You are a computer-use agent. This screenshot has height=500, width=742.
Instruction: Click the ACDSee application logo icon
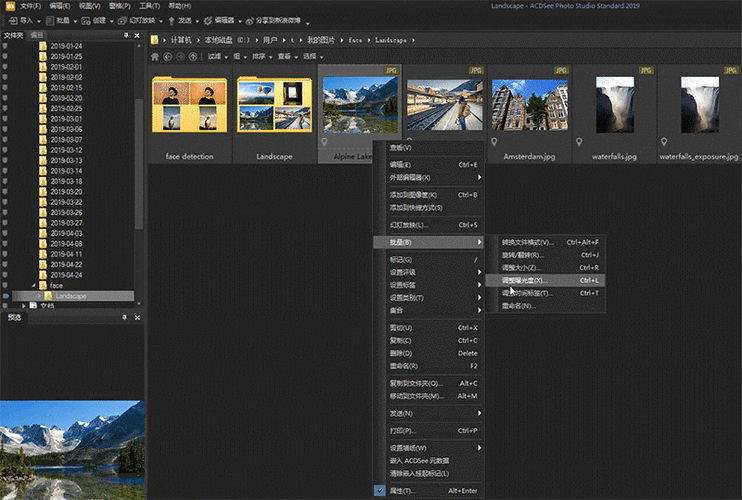9,6
